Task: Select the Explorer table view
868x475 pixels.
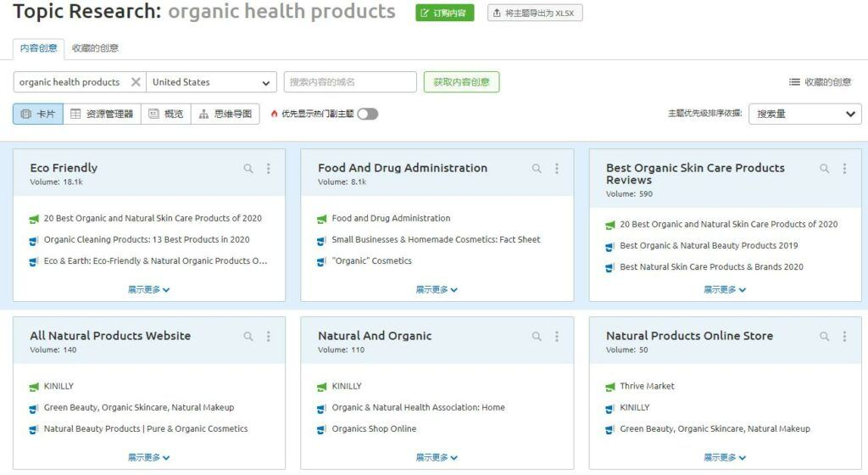Action: (x=102, y=114)
